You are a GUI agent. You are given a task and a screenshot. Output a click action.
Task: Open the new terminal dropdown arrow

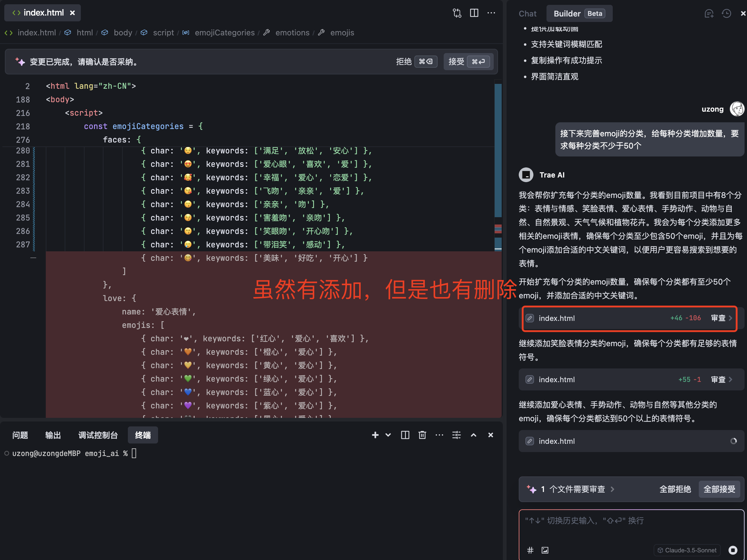(x=388, y=435)
